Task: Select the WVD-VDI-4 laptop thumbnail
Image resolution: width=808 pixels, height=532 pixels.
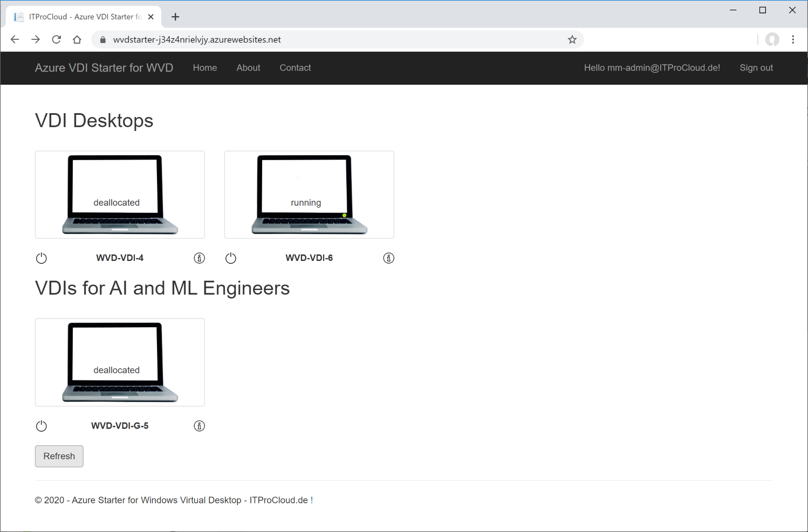Action: pyautogui.click(x=120, y=195)
